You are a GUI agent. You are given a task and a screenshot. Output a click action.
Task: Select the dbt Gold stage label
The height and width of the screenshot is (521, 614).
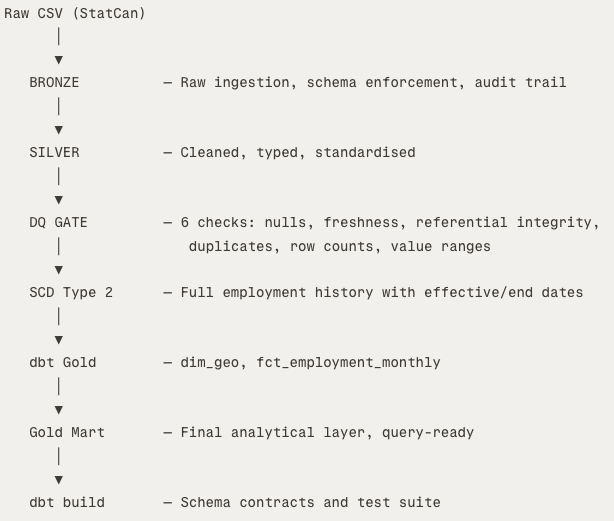63,362
